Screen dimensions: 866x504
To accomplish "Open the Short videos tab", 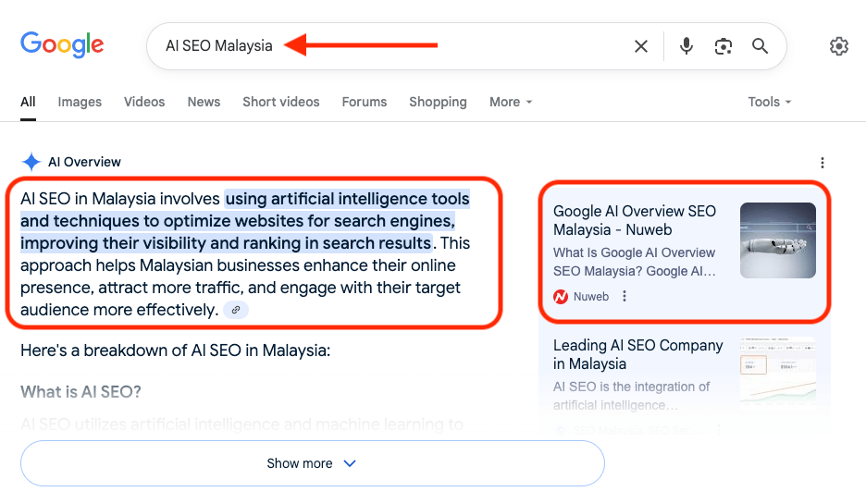I will [281, 102].
